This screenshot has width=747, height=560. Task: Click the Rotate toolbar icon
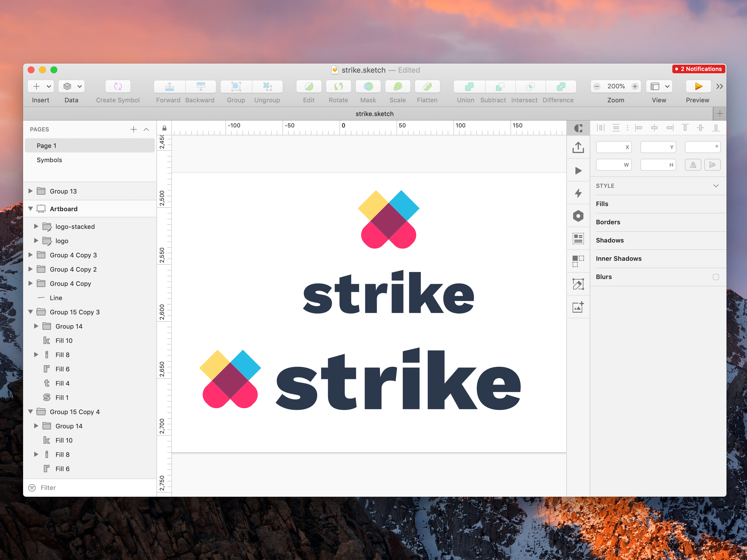click(x=338, y=86)
